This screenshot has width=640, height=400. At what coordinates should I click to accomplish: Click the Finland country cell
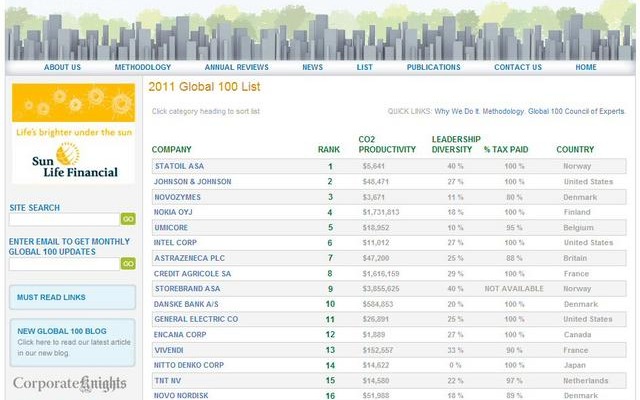[577, 212]
